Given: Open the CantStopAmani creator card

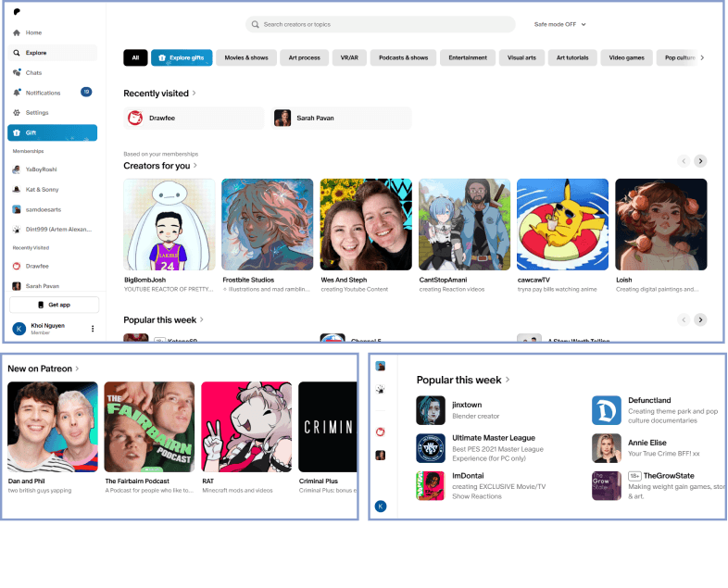Looking at the screenshot, I should click(464, 236).
